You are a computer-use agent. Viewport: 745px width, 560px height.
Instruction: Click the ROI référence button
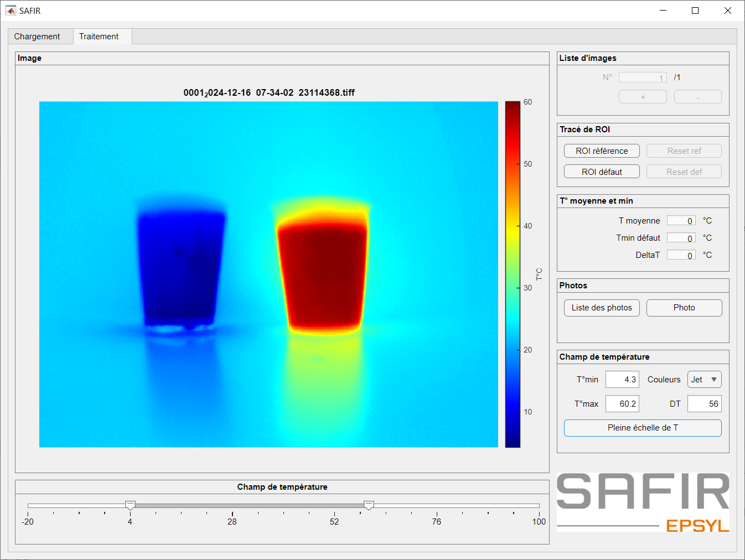click(602, 151)
